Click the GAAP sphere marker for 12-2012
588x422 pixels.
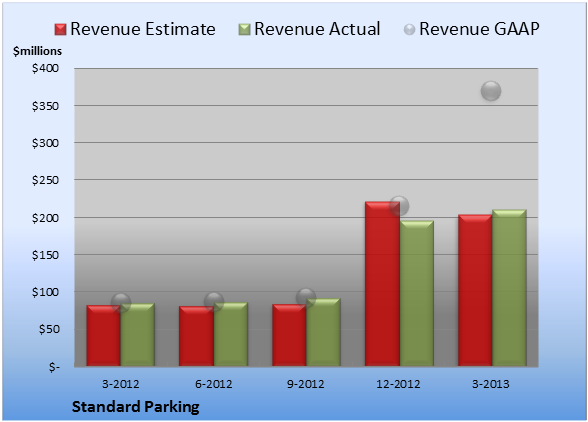point(399,206)
